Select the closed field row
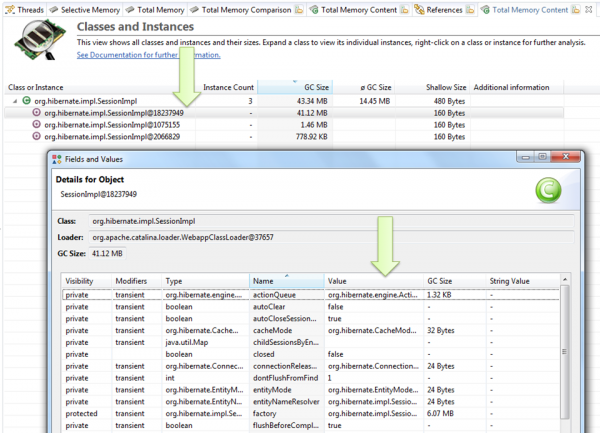Screen dimensions: 600x433 [310, 354]
